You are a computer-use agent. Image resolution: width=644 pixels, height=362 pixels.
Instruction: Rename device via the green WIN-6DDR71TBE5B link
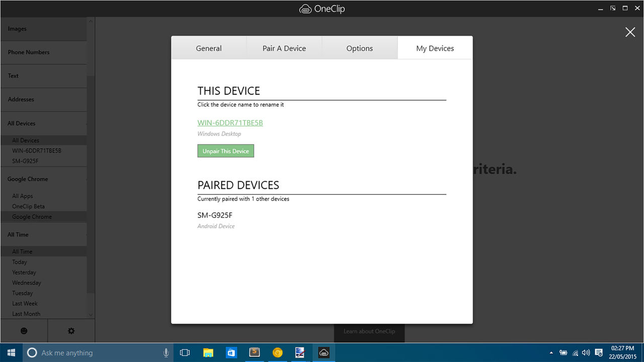(230, 123)
